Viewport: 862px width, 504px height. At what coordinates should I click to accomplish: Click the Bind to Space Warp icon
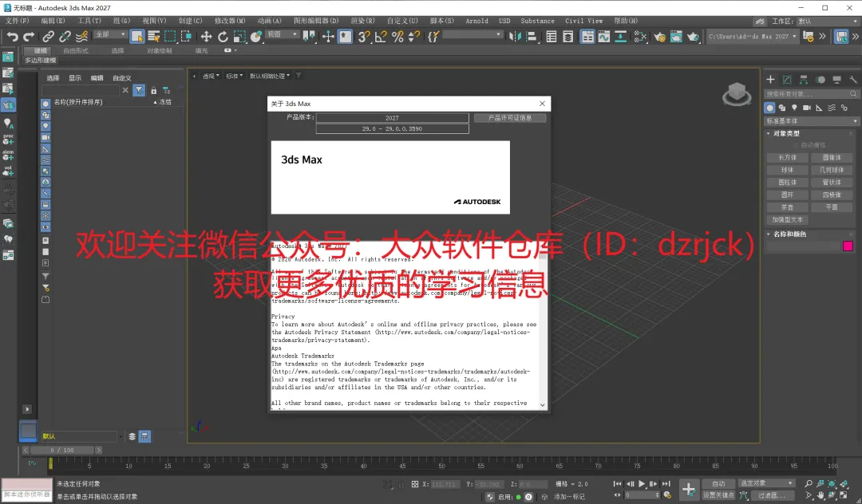(81, 36)
